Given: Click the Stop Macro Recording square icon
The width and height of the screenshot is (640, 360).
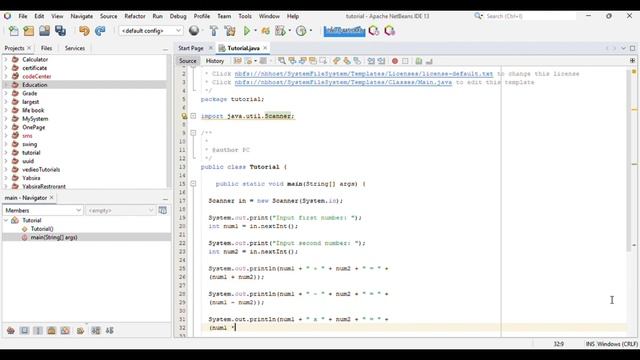Looking at the screenshot, I should point(405,61).
